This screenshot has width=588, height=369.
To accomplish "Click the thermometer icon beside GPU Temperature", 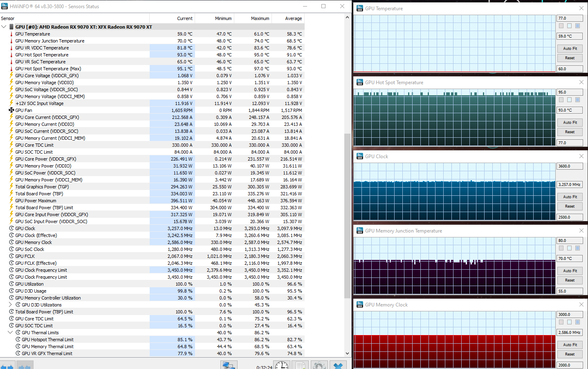I will point(11,34).
